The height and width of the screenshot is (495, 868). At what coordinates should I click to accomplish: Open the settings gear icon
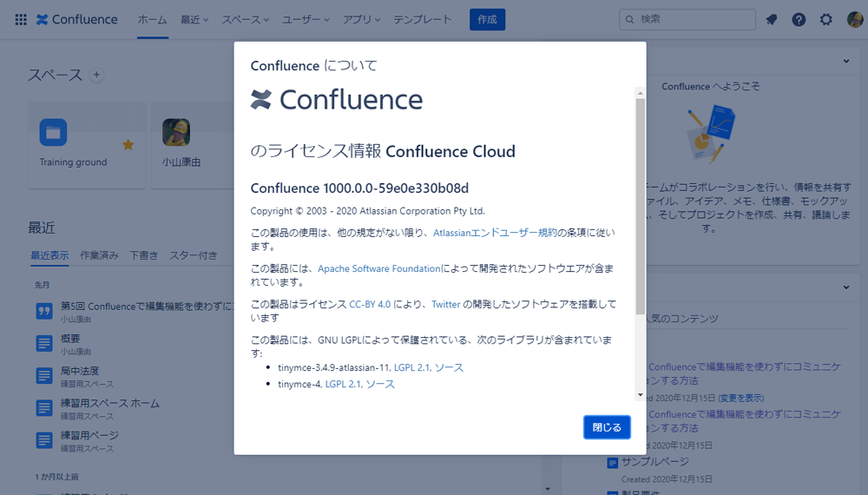(826, 20)
